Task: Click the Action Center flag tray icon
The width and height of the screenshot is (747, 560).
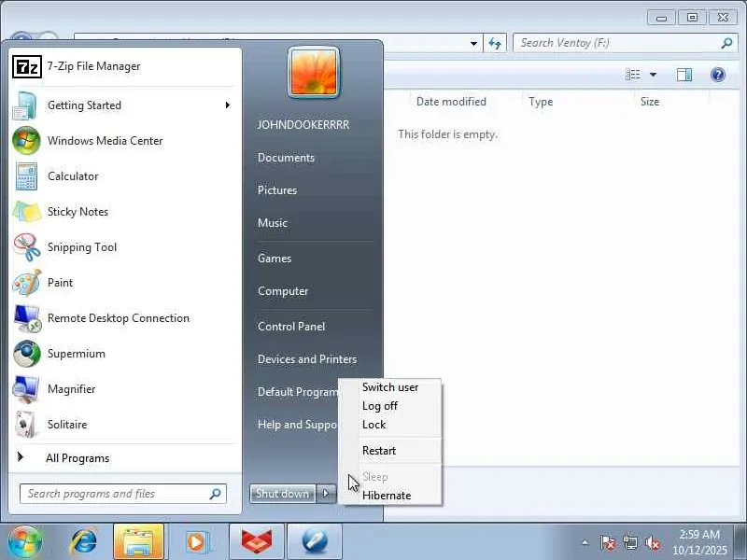Action: click(608, 542)
